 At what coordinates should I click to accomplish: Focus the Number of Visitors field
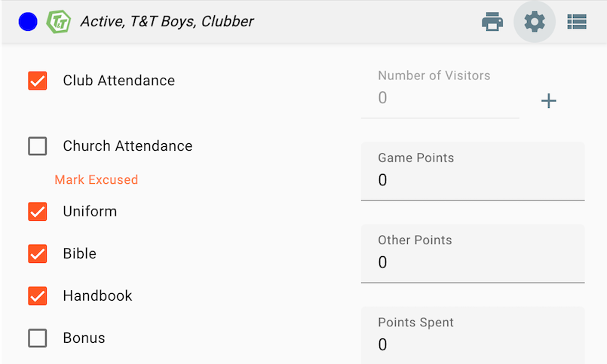440,98
